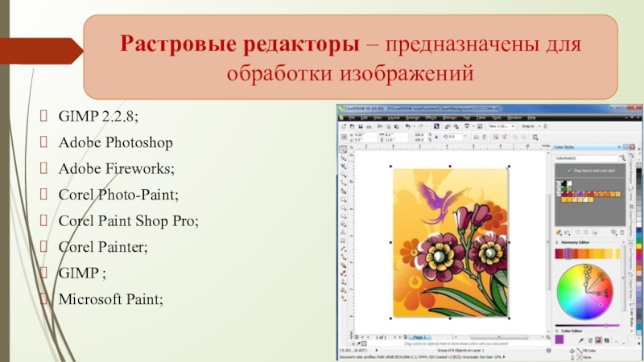The width and height of the screenshot is (644, 362).
Task: Select the Text tool in the toolbox
Action: [x=343, y=232]
